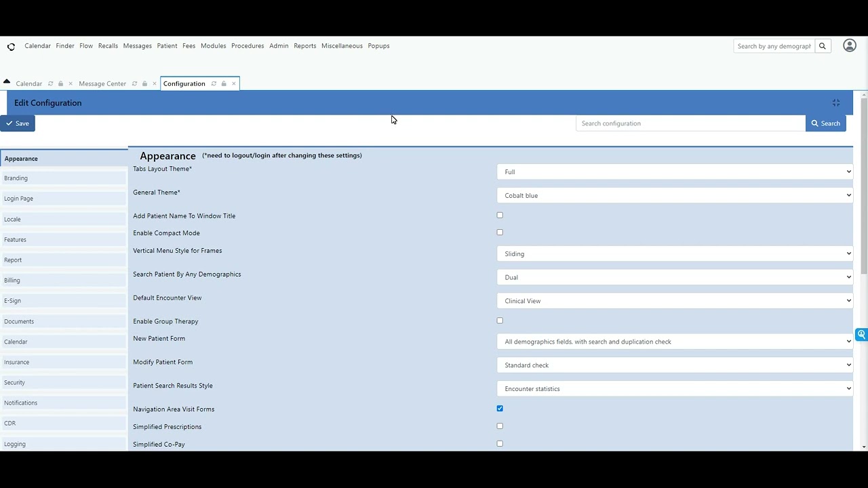This screenshot has width=868, height=488.
Task: Close the Configuration tab
Action: click(234, 83)
